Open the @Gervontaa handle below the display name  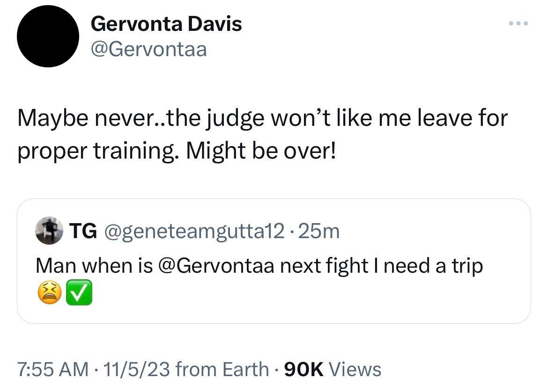[x=148, y=49]
